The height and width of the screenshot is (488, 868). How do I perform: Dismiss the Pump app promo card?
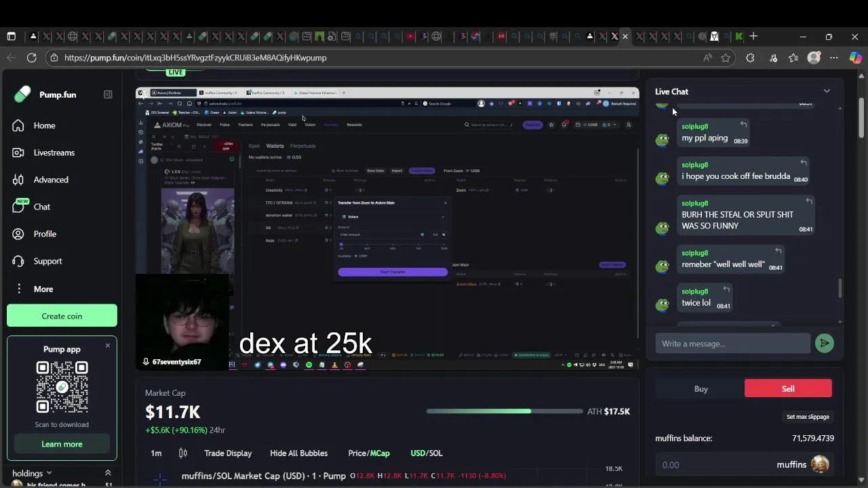tap(107, 346)
